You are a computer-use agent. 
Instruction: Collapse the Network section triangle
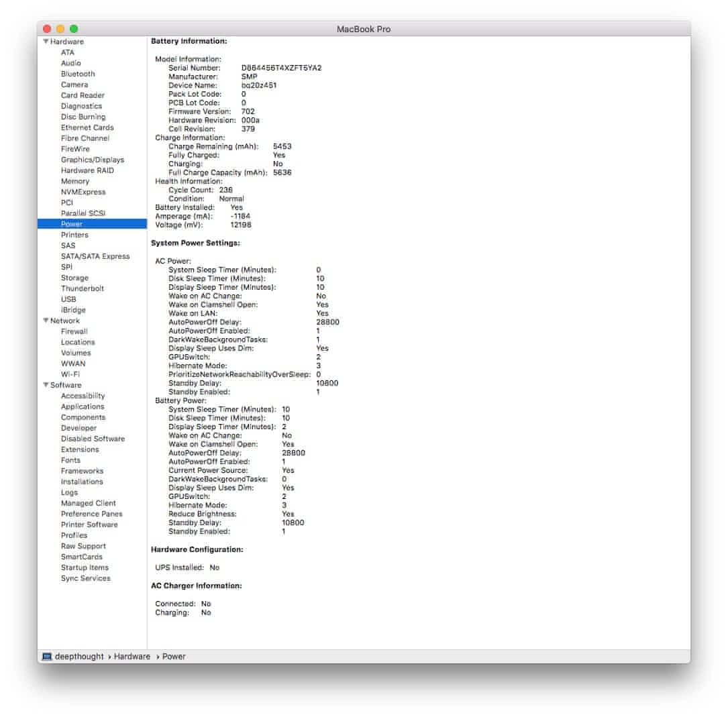click(46, 320)
